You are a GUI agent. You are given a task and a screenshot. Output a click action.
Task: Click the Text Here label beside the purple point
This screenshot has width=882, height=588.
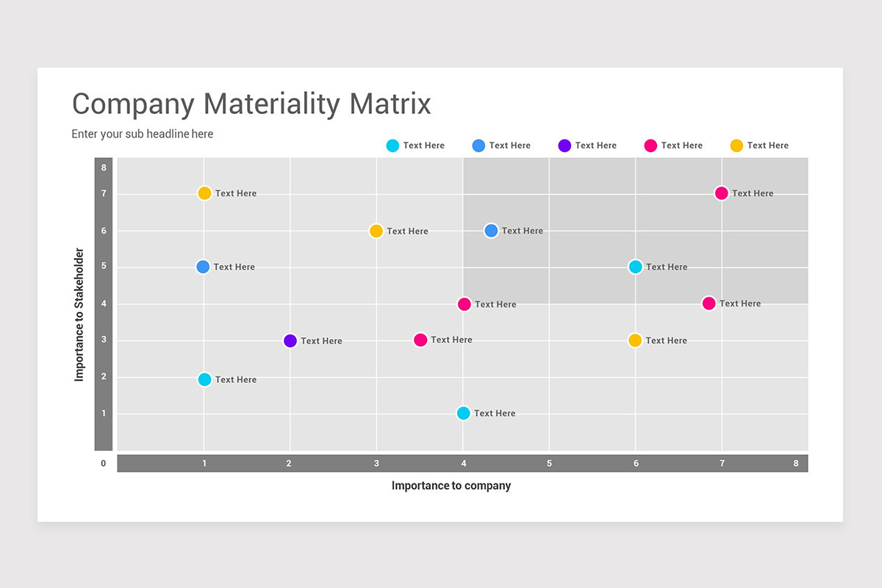[x=321, y=341]
